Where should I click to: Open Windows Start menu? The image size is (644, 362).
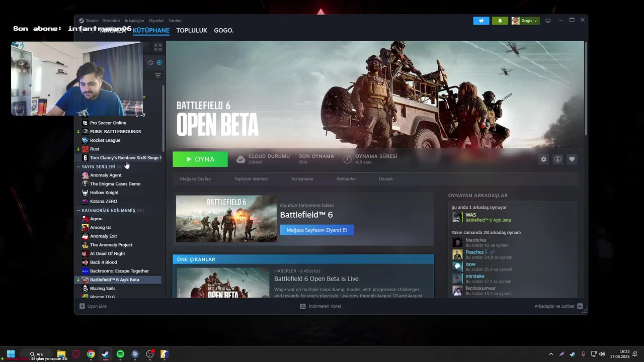[11, 354]
